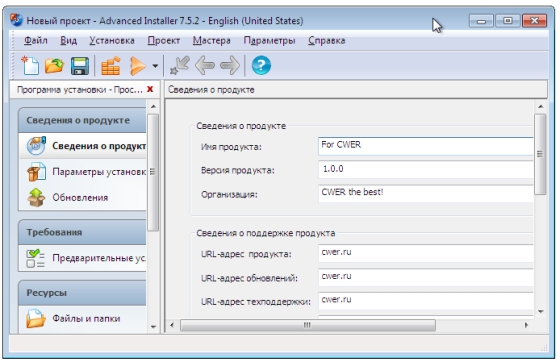Image resolution: width=560 pixels, height=362 pixels.
Task: Click the Build project bricks icon
Action: tap(110, 66)
